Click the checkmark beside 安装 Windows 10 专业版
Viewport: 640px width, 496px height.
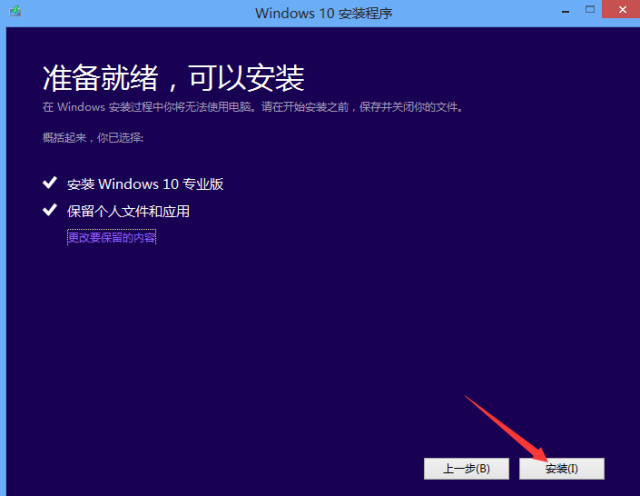click(x=49, y=184)
